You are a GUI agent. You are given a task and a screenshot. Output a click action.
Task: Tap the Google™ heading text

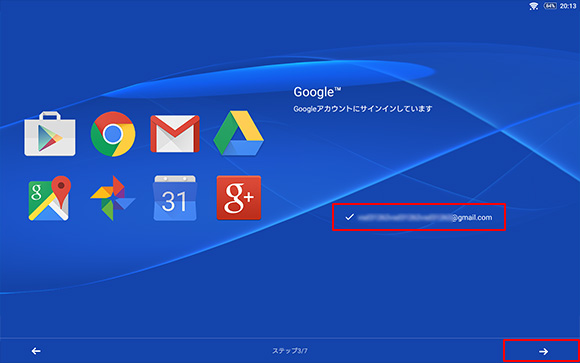317,92
